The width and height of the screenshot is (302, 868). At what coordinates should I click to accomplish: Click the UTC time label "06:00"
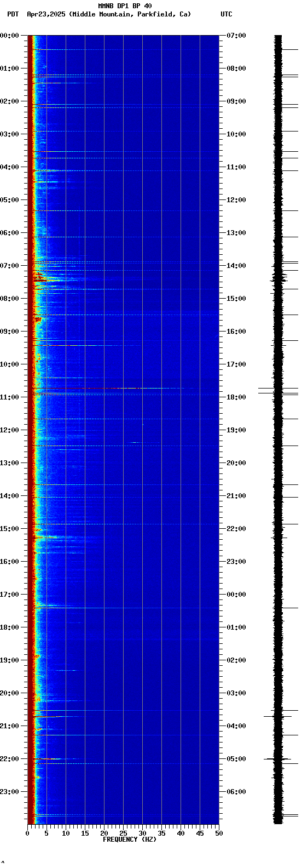pos(236,792)
